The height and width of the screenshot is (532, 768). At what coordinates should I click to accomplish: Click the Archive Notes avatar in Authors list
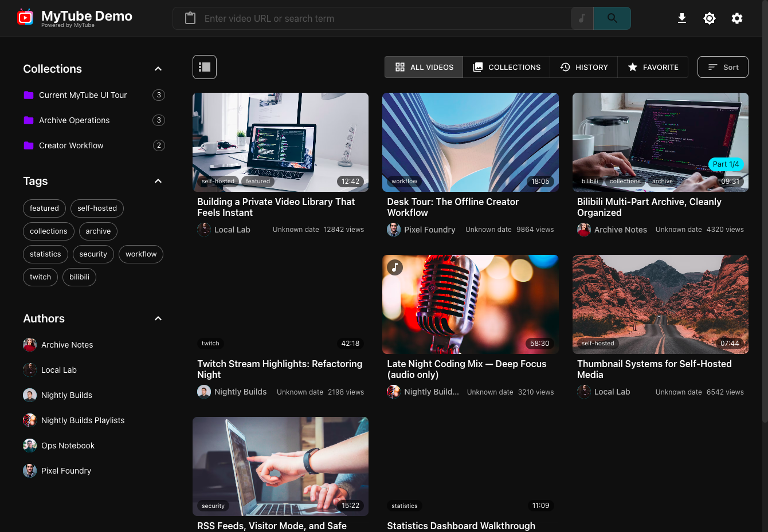[30, 345]
